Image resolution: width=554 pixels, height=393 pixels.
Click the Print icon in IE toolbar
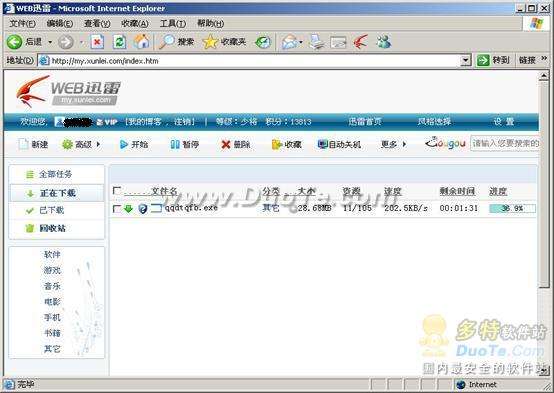point(317,42)
